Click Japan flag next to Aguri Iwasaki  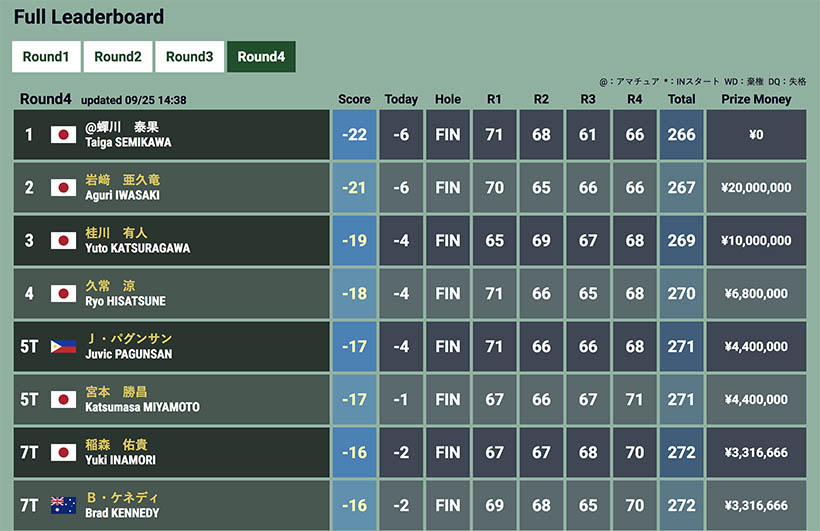coord(64,188)
